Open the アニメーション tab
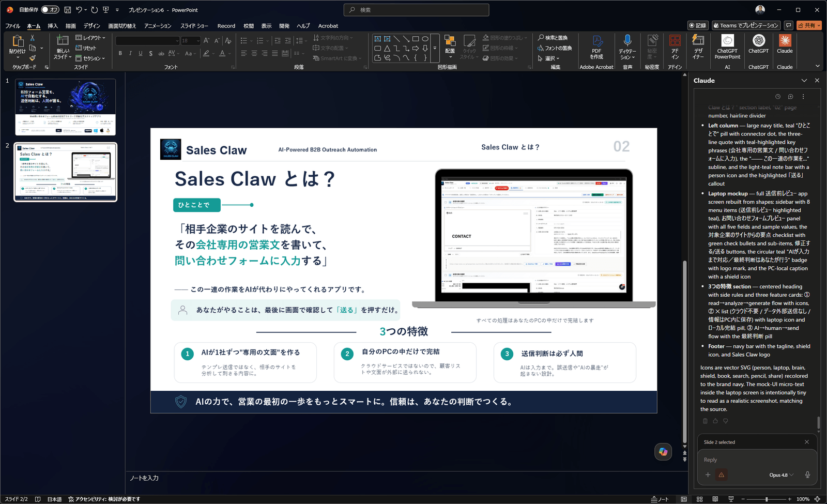Screen dimensions: 827x504 click(x=158, y=26)
